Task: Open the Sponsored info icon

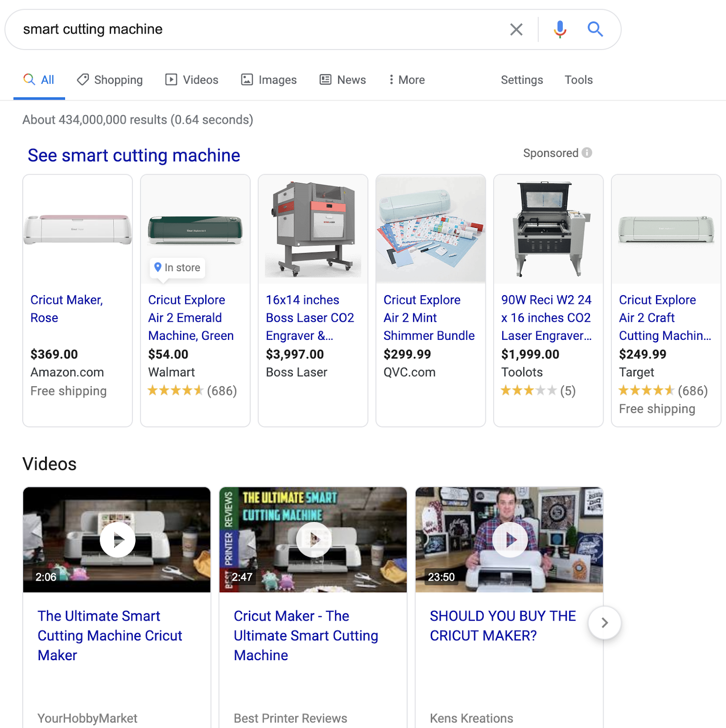Action: tap(587, 153)
